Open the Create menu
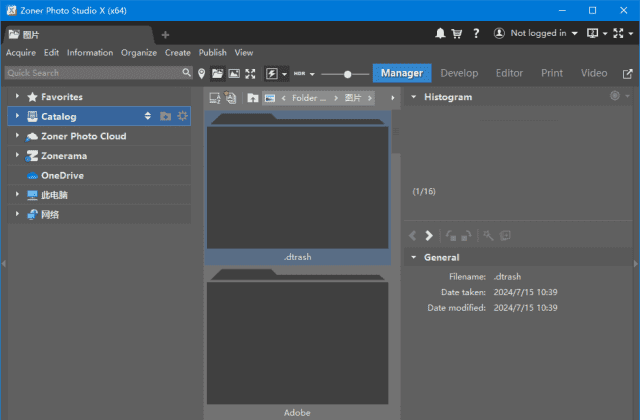 pyautogui.click(x=178, y=53)
